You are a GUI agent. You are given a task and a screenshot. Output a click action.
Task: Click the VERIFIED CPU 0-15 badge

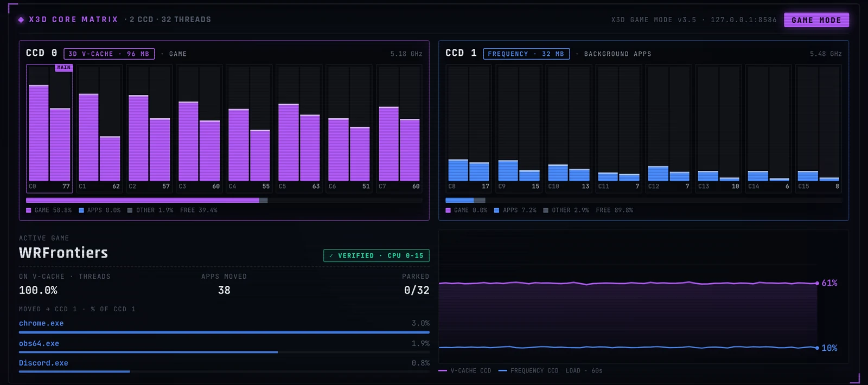tap(376, 255)
